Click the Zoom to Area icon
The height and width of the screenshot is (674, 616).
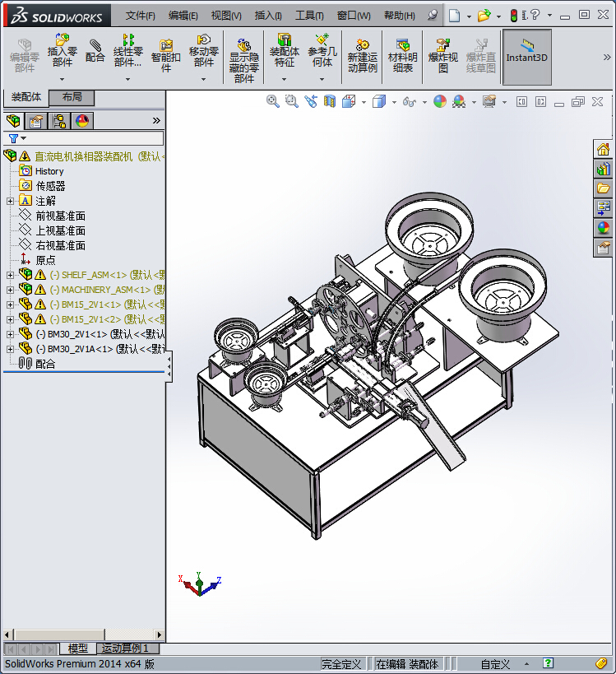292,101
